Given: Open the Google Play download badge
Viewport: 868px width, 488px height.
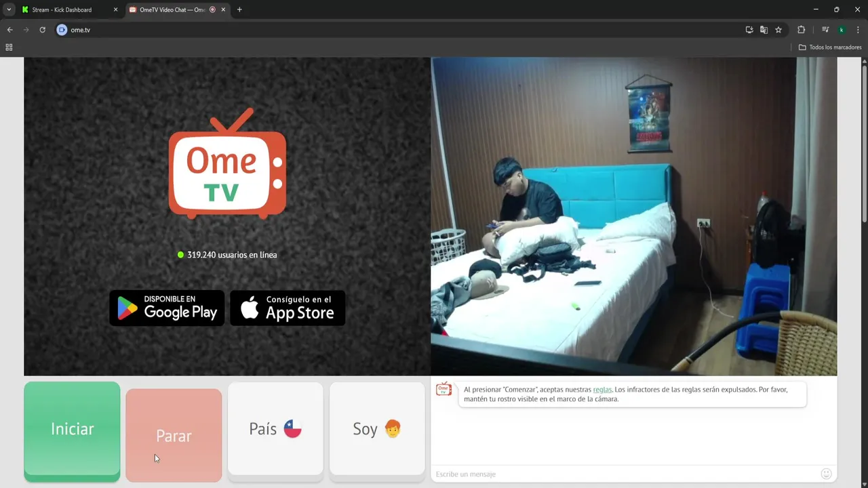Looking at the screenshot, I should [167, 308].
